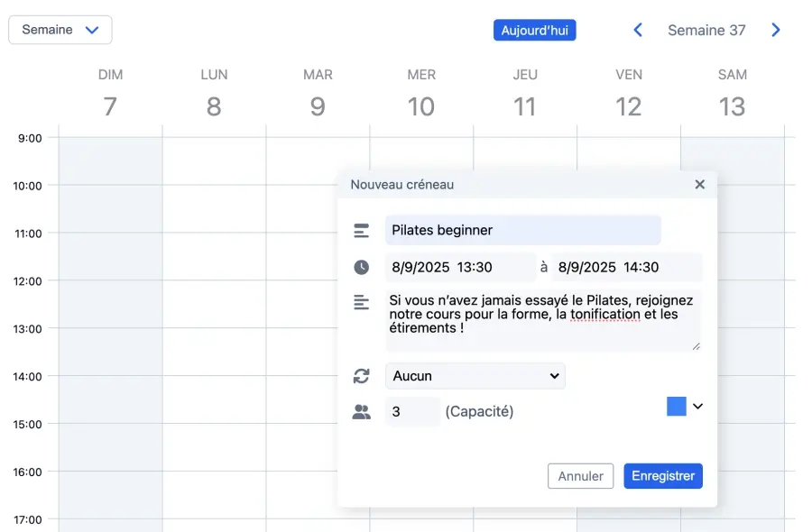The height and width of the screenshot is (532, 812).
Task: Click the clock icon next to start date
Action: pos(362,267)
